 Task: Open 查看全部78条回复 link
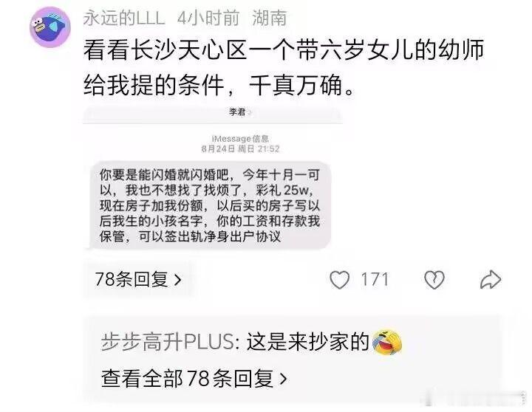click(x=194, y=379)
